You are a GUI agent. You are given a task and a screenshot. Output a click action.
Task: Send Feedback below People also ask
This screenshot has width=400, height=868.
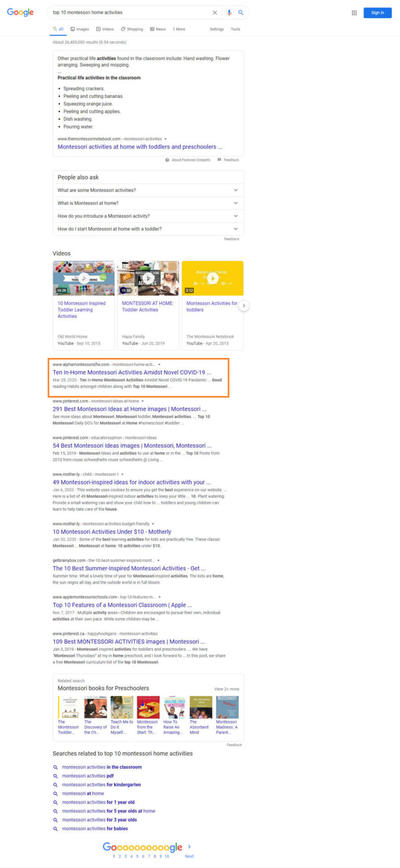click(232, 239)
